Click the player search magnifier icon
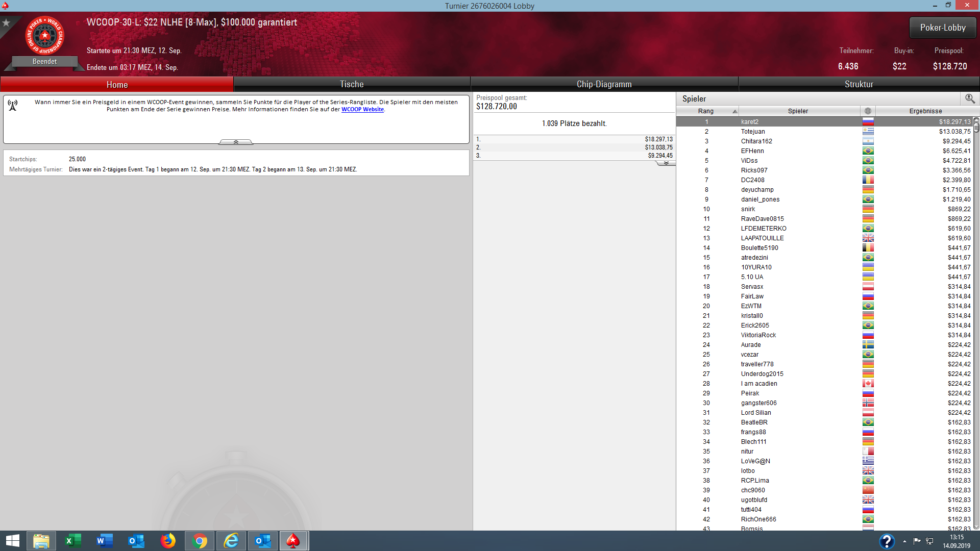This screenshot has height=551, width=980. pyautogui.click(x=970, y=98)
